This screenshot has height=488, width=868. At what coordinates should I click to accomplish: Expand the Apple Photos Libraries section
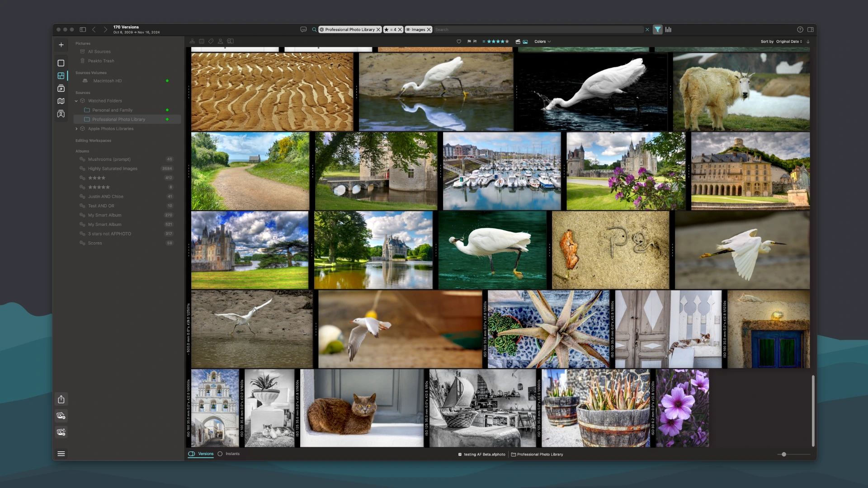75,128
